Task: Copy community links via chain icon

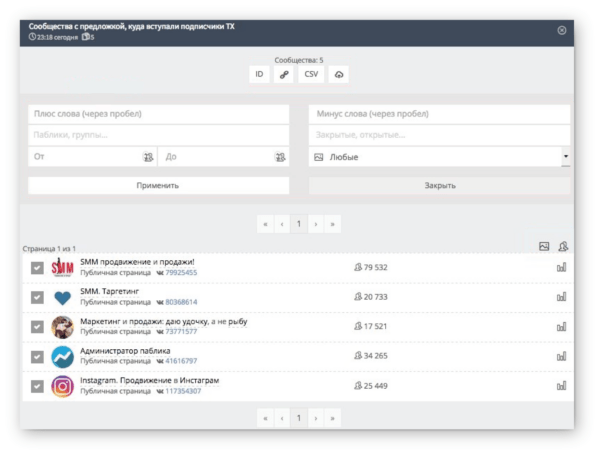Action: pyautogui.click(x=284, y=74)
